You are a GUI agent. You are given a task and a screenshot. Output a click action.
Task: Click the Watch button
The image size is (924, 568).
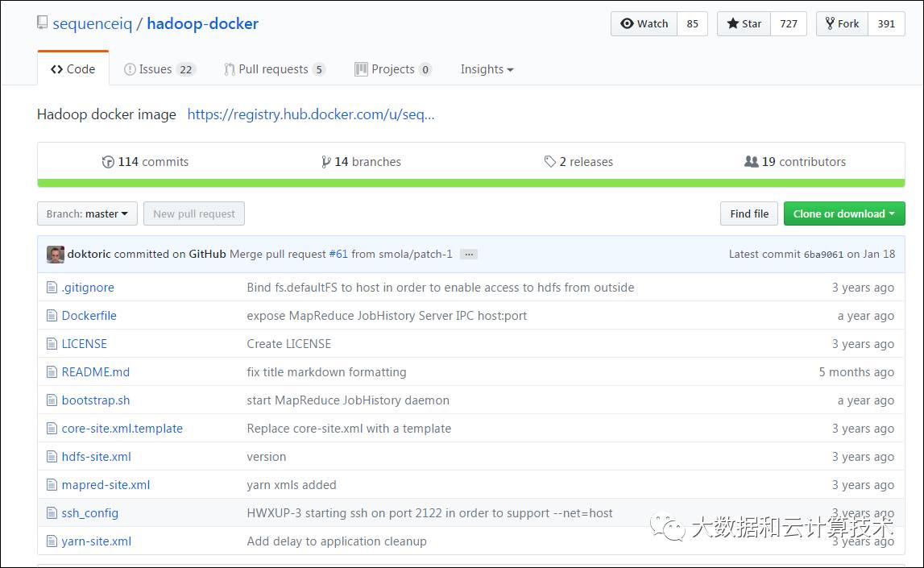pos(644,23)
